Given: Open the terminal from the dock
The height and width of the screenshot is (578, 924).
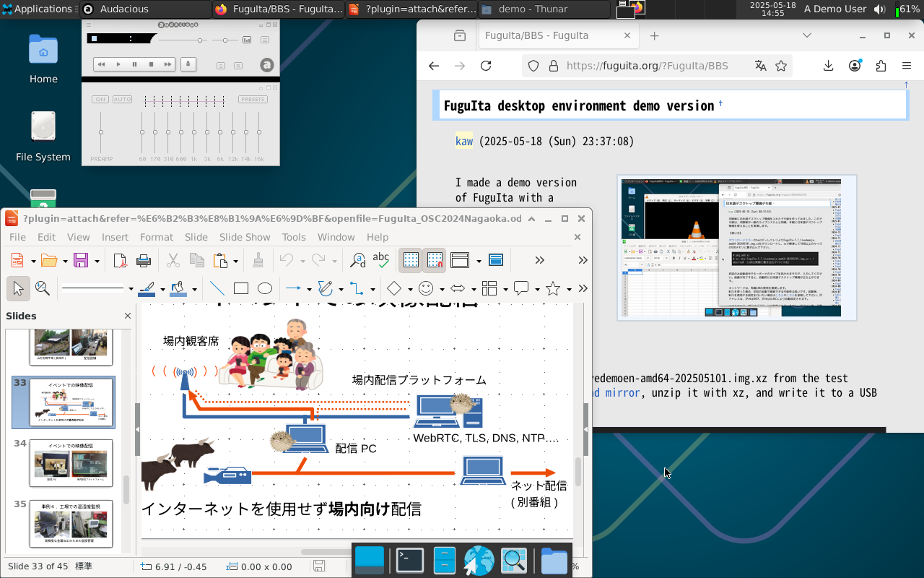Looking at the screenshot, I should click(x=409, y=561).
